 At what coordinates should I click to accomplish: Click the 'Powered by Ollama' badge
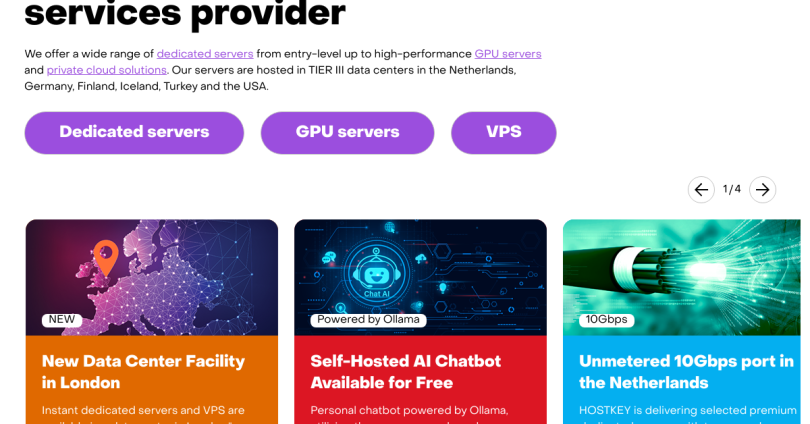coord(368,320)
